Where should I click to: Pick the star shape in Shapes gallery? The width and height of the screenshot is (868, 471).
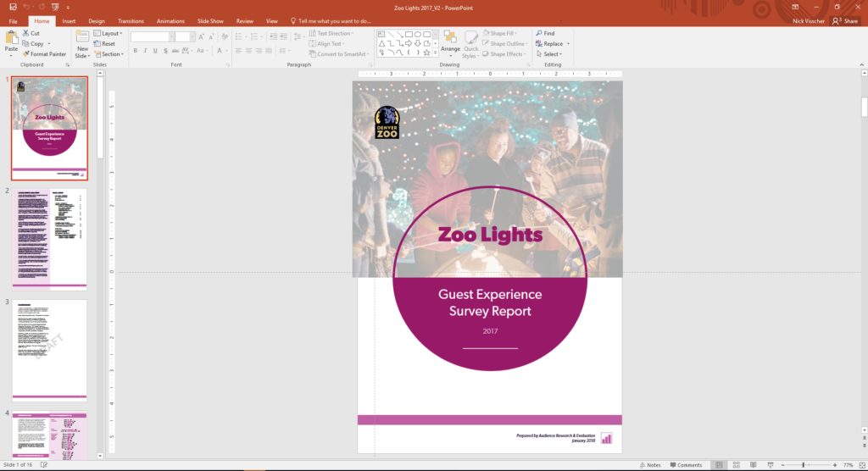(426, 53)
